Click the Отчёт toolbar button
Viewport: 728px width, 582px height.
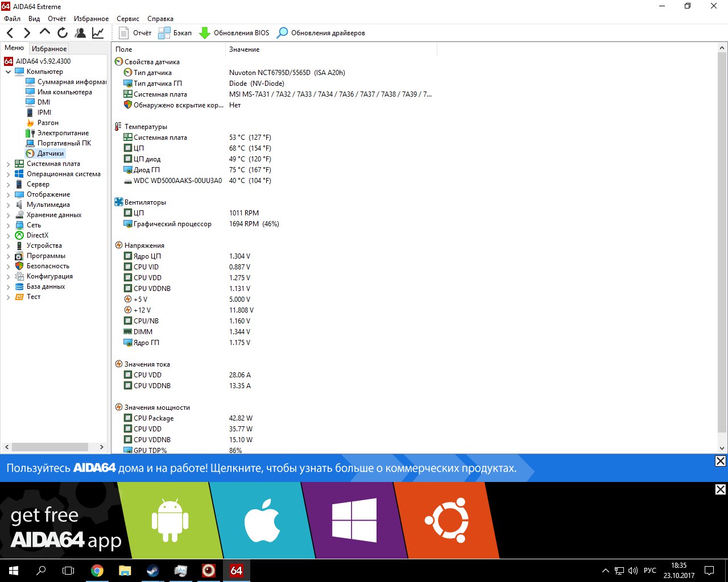click(135, 33)
